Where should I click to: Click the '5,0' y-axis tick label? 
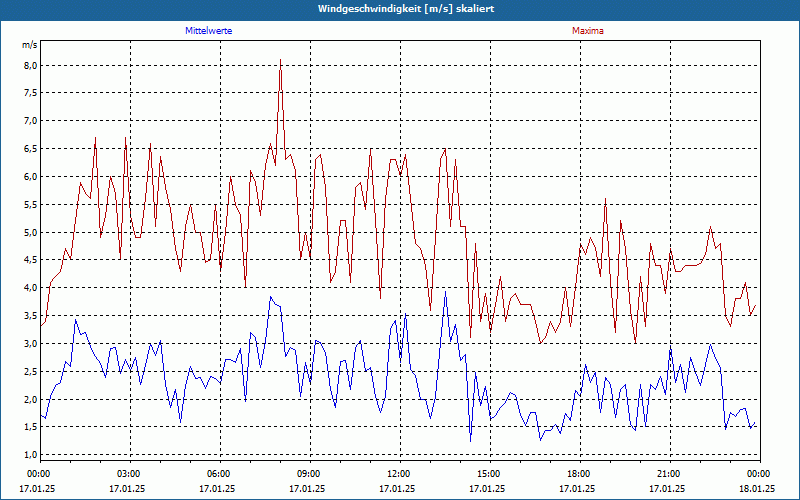coord(30,232)
